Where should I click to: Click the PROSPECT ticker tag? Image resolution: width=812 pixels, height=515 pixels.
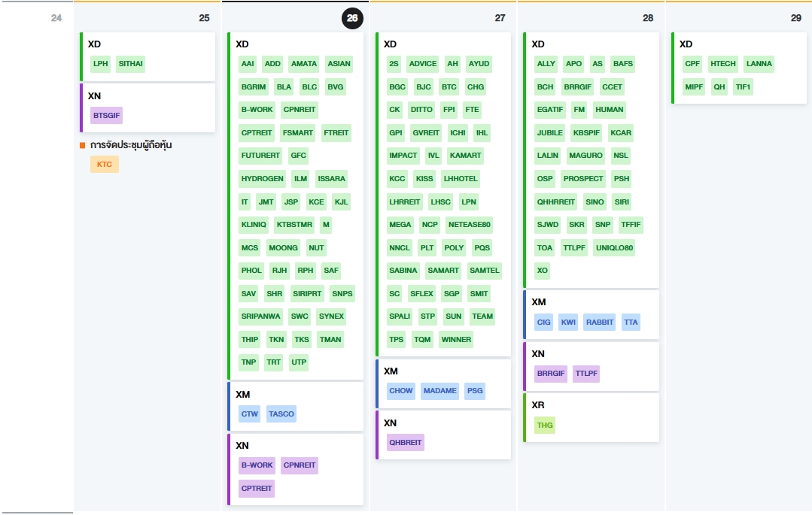(x=583, y=179)
